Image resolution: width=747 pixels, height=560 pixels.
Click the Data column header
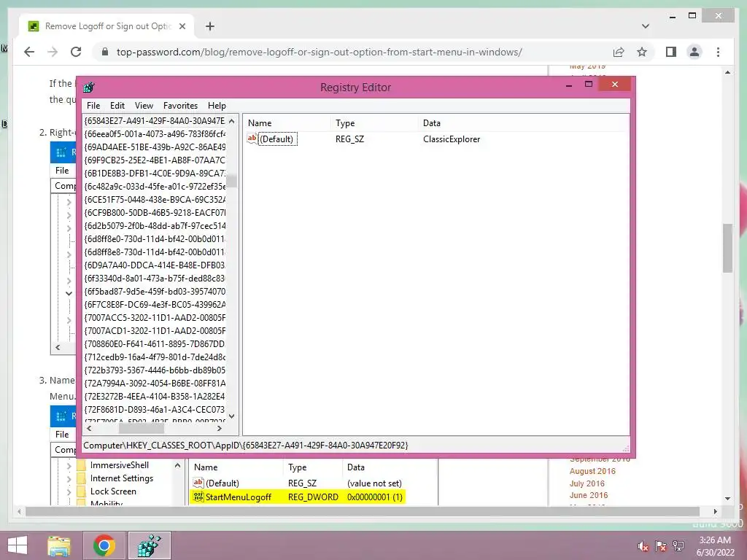pos(432,122)
